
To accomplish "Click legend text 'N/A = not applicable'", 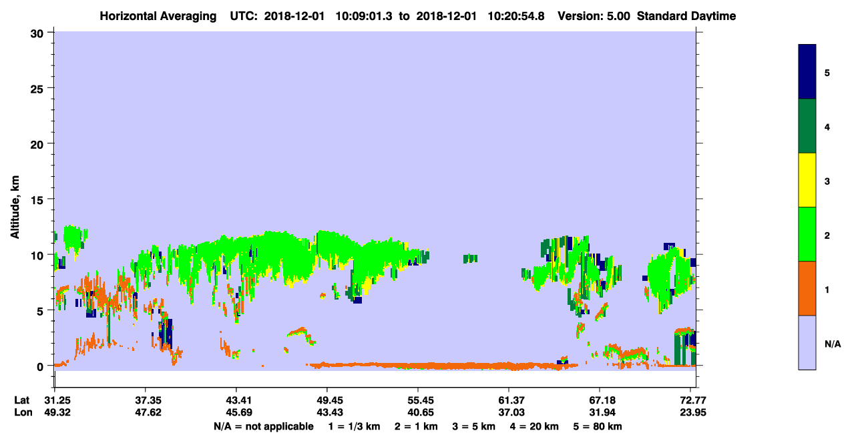I will [x=264, y=426].
